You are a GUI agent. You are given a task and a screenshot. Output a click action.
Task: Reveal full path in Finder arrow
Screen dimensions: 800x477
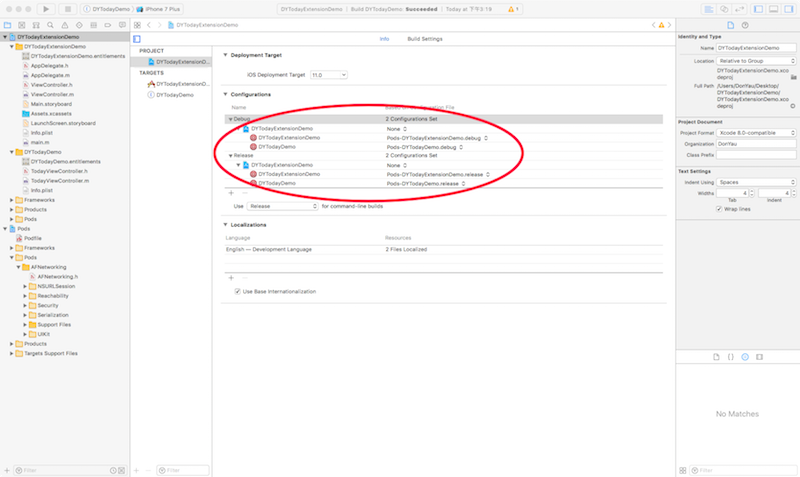coord(792,106)
